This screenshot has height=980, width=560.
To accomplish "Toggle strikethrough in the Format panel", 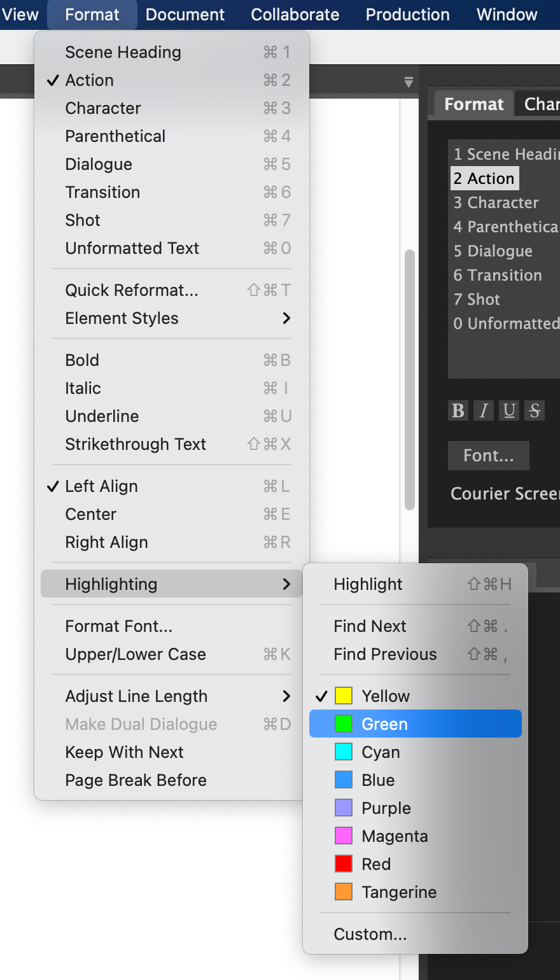I will (534, 410).
